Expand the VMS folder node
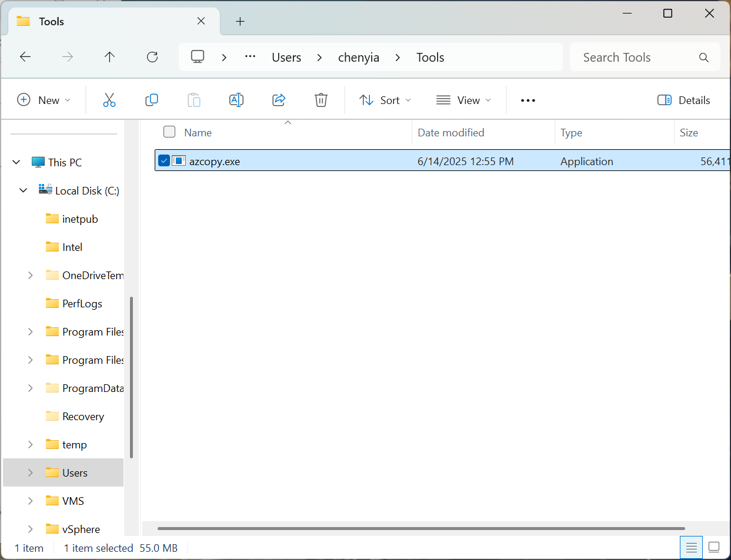Screen dimensions: 731x560 [x=31, y=501]
